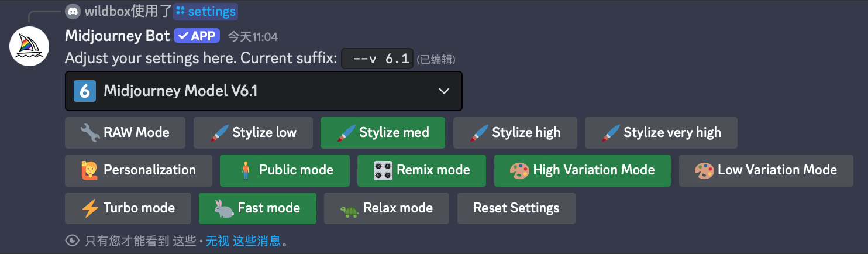Enable High Variation Mode

point(583,170)
